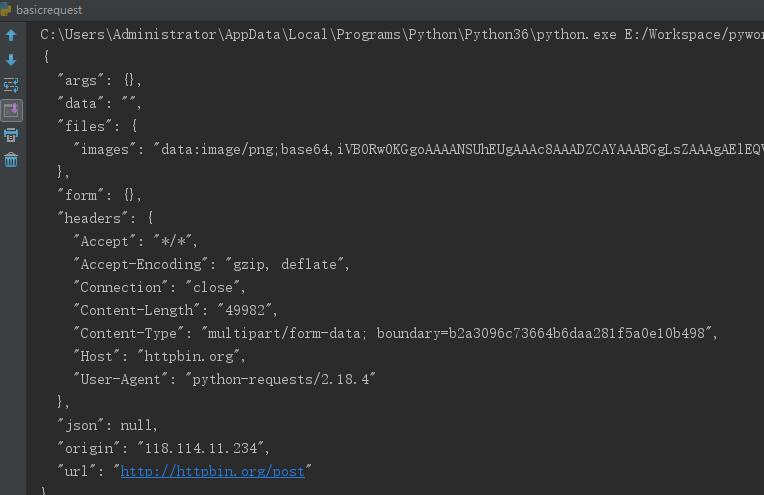The width and height of the screenshot is (764, 495).
Task: Toggle soft-wrap for console output
Action: tap(11, 85)
